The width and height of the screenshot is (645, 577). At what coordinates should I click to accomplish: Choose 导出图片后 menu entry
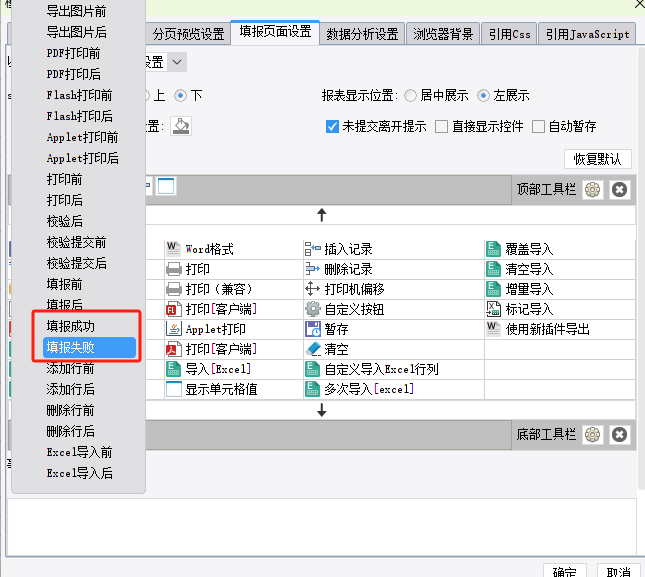[x=77, y=32]
